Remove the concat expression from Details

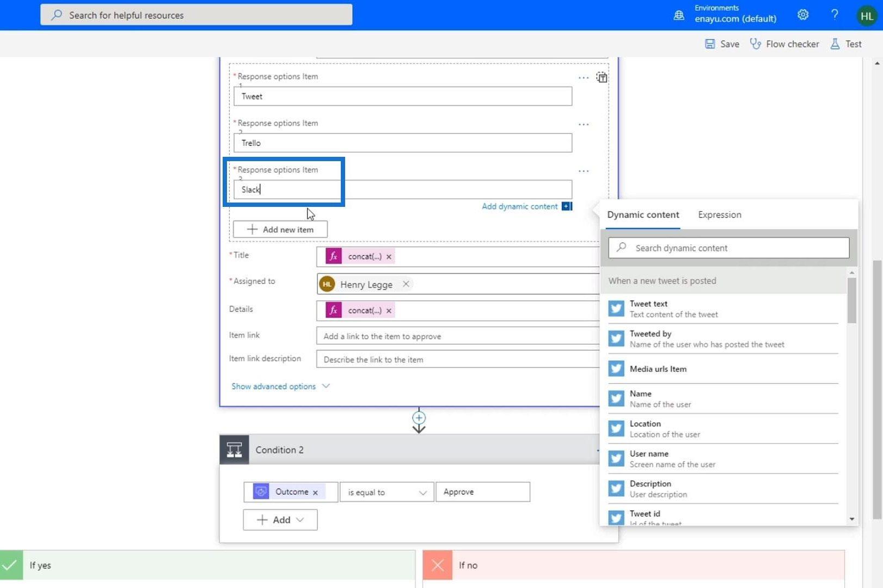click(x=389, y=310)
